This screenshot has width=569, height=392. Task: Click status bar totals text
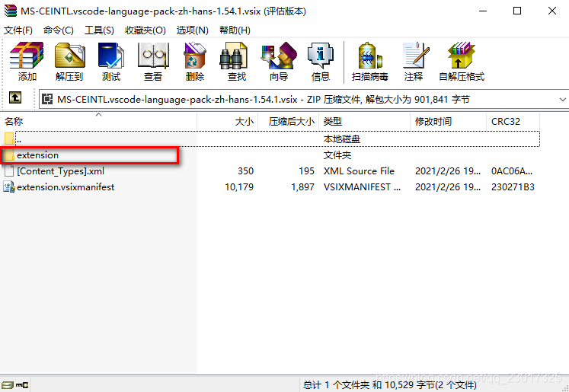pyautogui.click(x=390, y=384)
